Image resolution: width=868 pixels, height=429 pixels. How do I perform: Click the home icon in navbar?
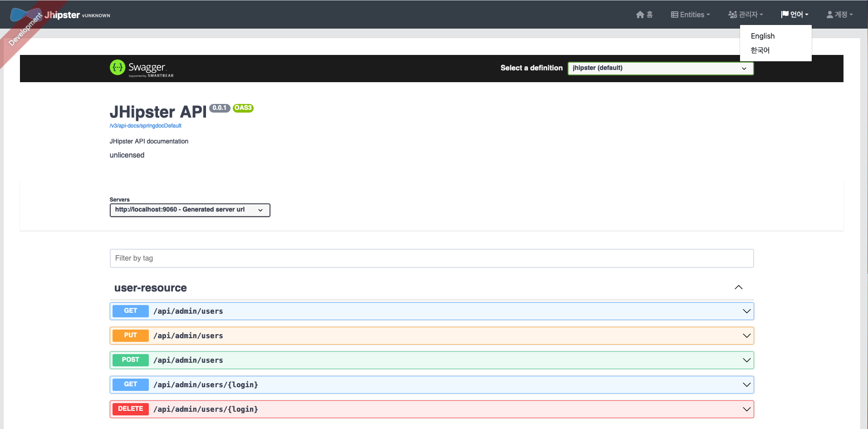pos(640,15)
